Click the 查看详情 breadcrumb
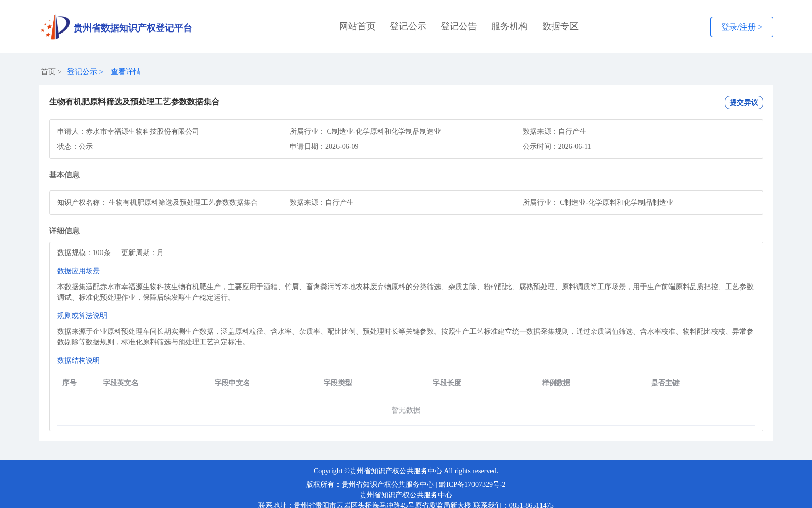Screen dimensions: 812x508 126,72
